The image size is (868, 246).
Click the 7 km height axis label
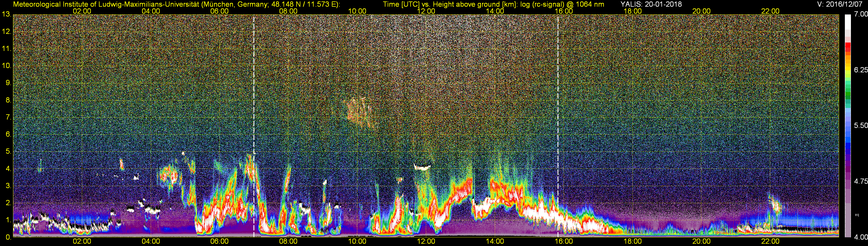pyautogui.click(x=8, y=117)
